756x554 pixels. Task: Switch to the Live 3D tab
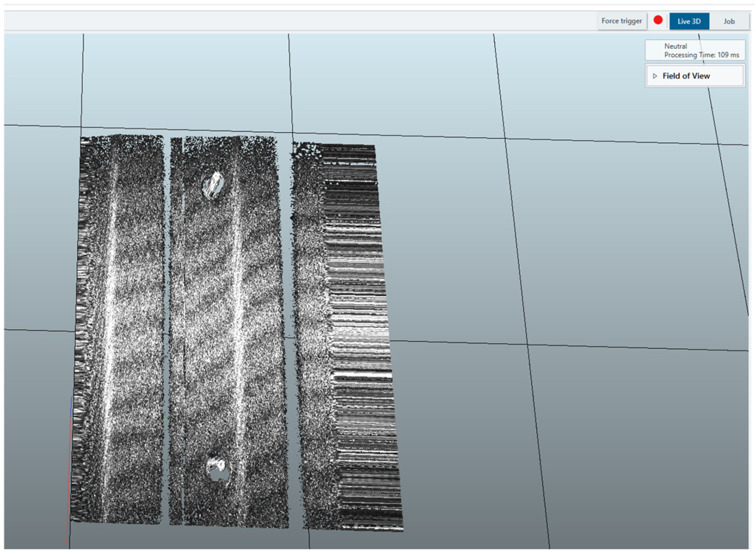coord(689,21)
